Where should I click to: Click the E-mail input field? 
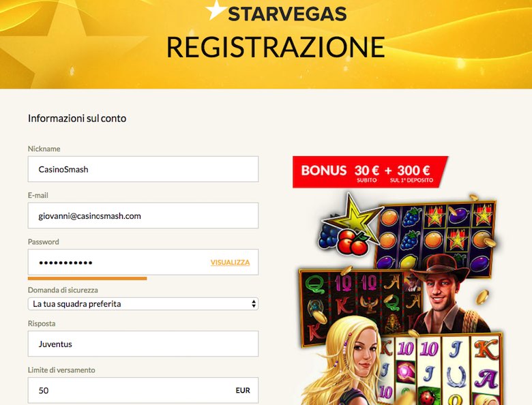(143, 215)
